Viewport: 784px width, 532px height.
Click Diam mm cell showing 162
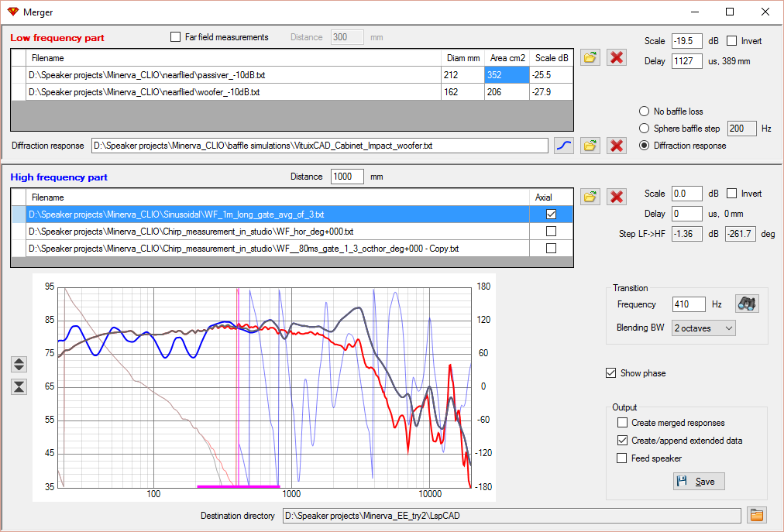(x=462, y=92)
